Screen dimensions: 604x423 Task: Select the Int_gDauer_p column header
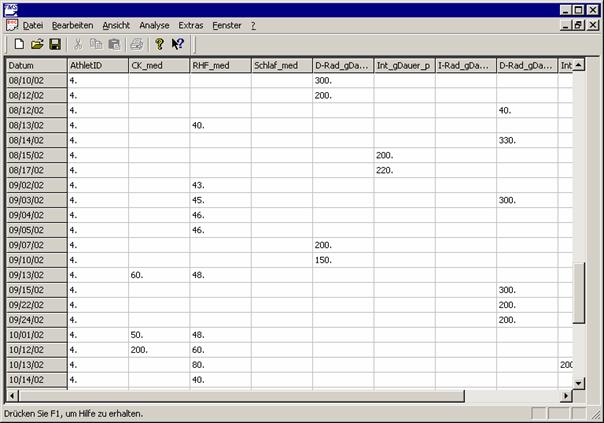coord(404,65)
